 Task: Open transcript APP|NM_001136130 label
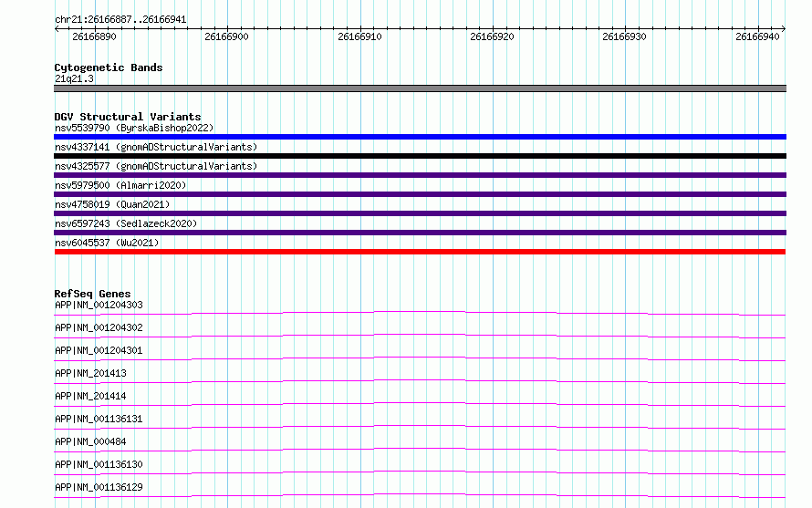coord(99,464)
